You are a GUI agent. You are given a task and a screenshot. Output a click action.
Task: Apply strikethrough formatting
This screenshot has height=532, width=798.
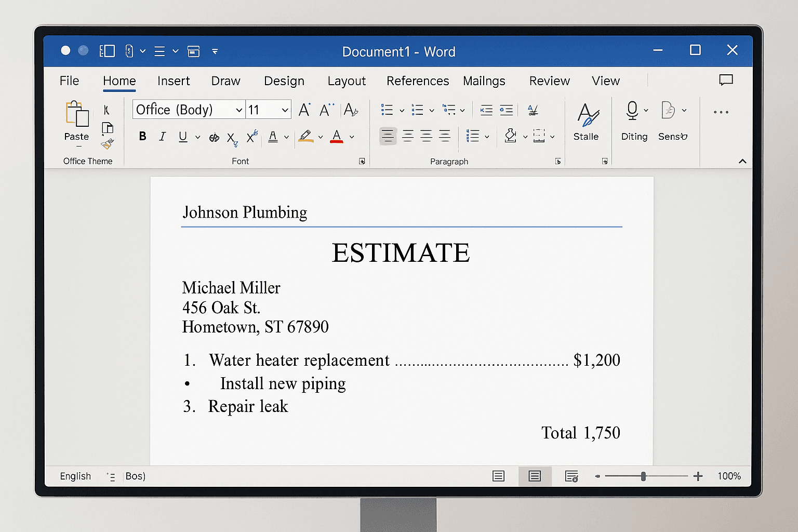point(214,137)
